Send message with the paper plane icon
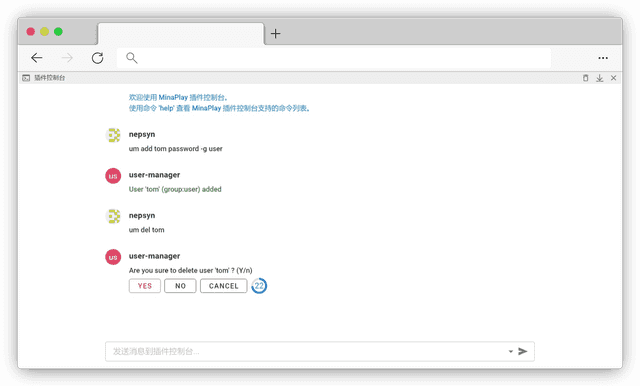The width and height of the screenshot is (640, 386). (x=522, y=351)
